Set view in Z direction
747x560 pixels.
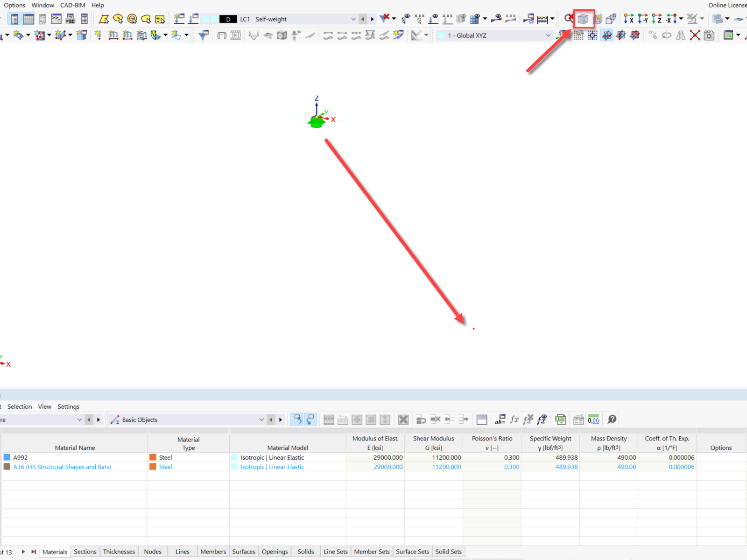657,19
